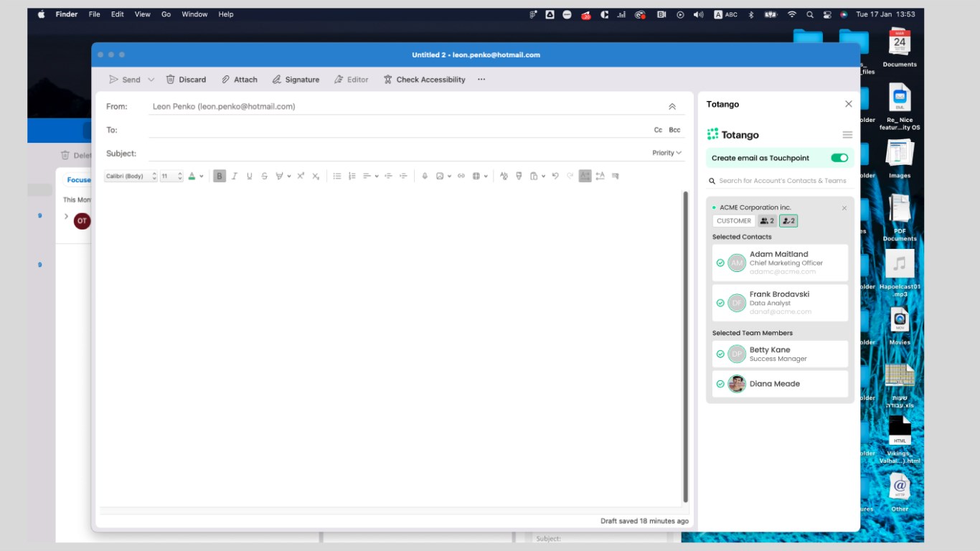Open the font size 11 selector

pyautogui.click(x=171, y=176)
